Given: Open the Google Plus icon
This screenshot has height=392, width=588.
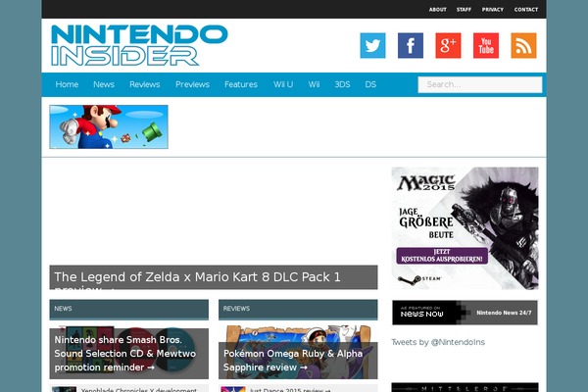Looking at the screenshot, I should point(448,45).
